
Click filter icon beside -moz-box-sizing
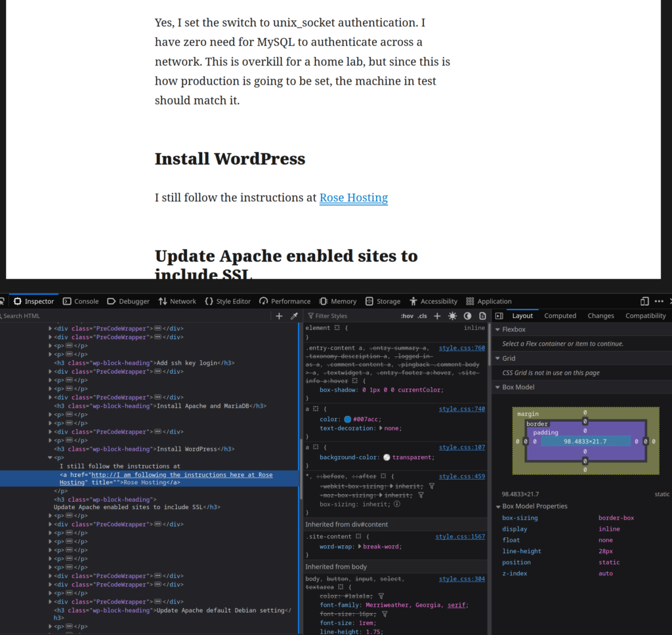(421, 495)
